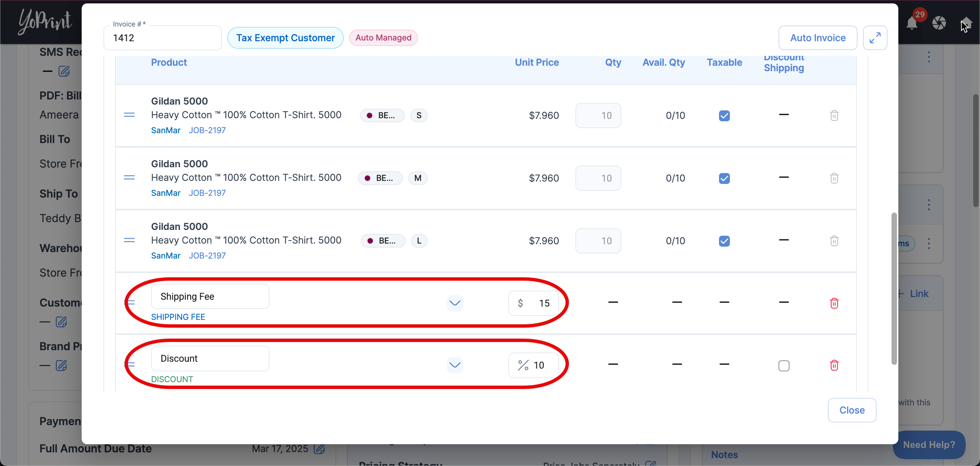Grab the drag handle of size L row

[x=129, y=240]
